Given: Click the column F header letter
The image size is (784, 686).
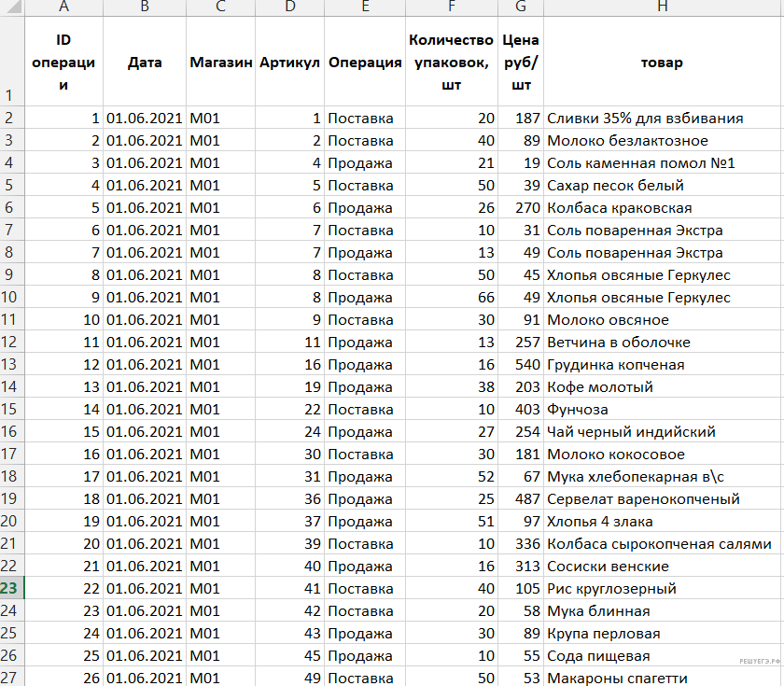Looking at the screenshot, I should pos(451,7).
